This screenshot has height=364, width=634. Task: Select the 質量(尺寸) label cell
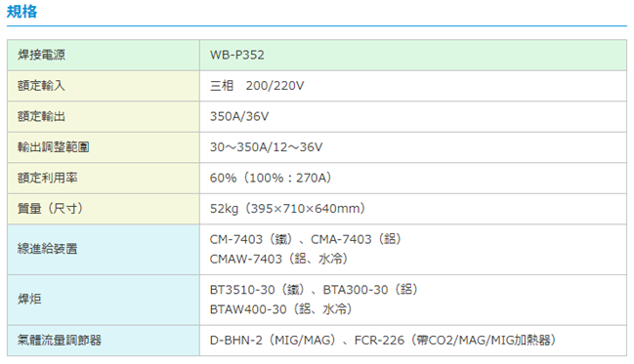104,209
